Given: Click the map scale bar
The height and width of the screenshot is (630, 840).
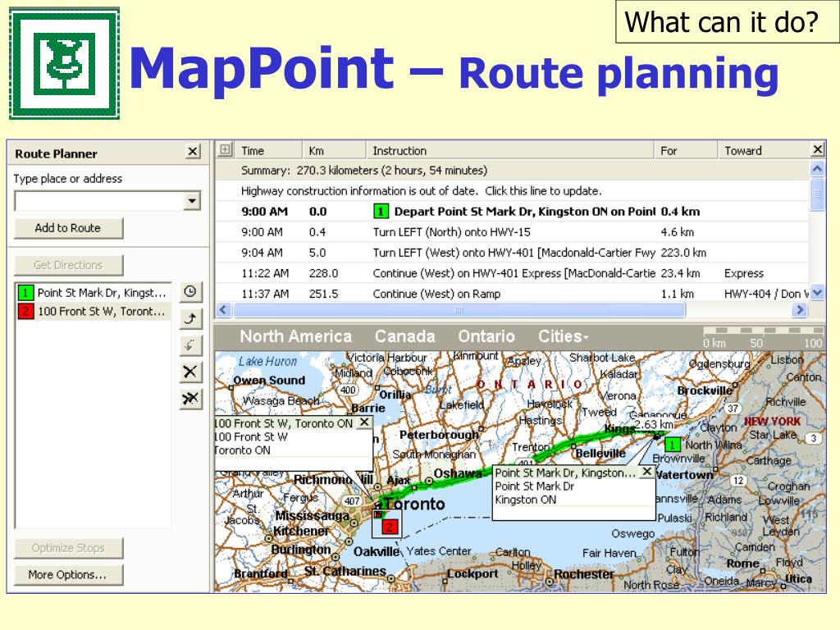Looking at the screenshot, I should tap(762, 336).
